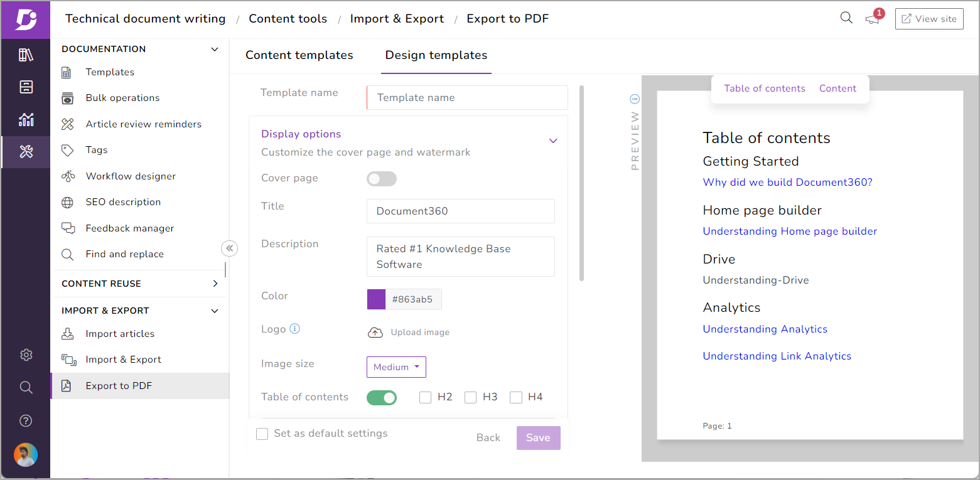Click the Import & Export sidebar icon
980x480 pixels.
click(68, 360)
